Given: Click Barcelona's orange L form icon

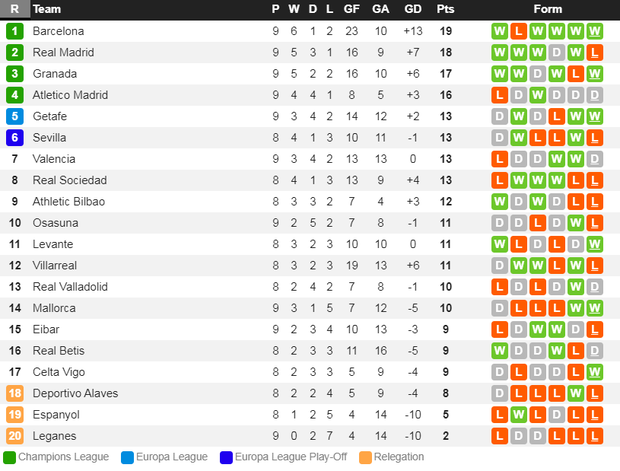Looking at the screenshot, I should click(x=518, y=31).
